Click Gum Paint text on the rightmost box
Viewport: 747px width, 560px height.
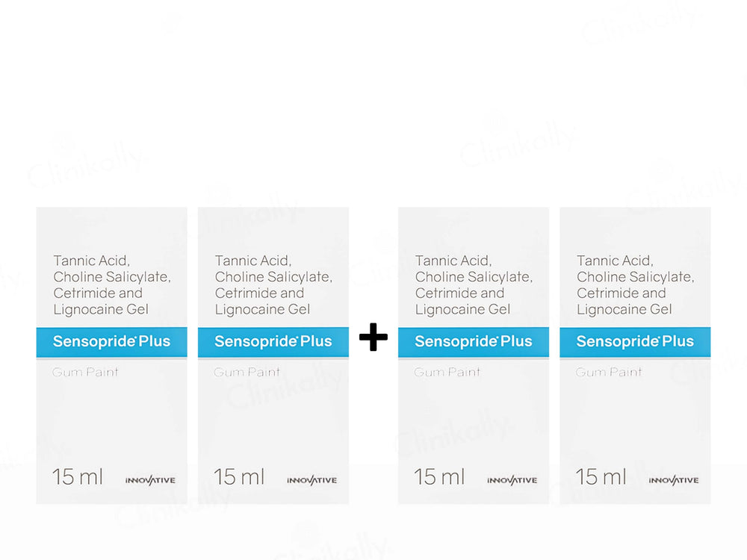click(x=609, y=372)
